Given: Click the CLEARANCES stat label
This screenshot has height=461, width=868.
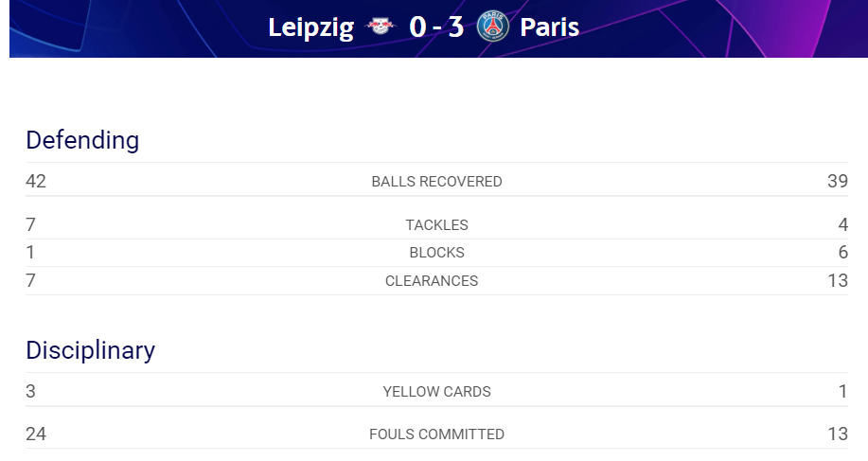Looking at the screenshot, I should tap(432, 280).
